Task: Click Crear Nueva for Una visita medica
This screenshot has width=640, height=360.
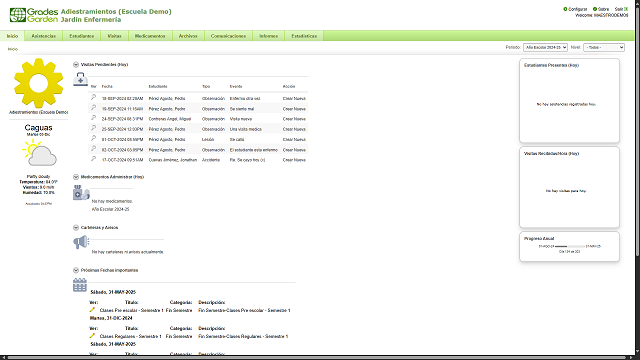Action: pos(294,129)
